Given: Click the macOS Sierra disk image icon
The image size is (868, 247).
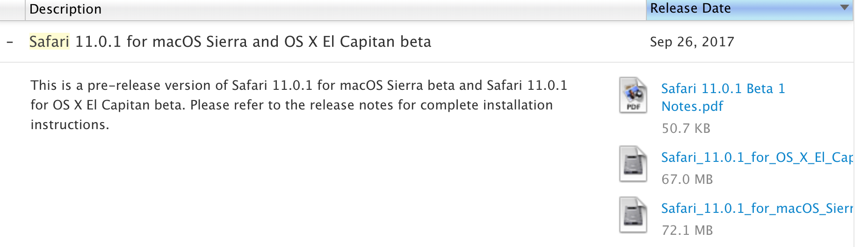Looking at the screenshot, I should (633, 215).
